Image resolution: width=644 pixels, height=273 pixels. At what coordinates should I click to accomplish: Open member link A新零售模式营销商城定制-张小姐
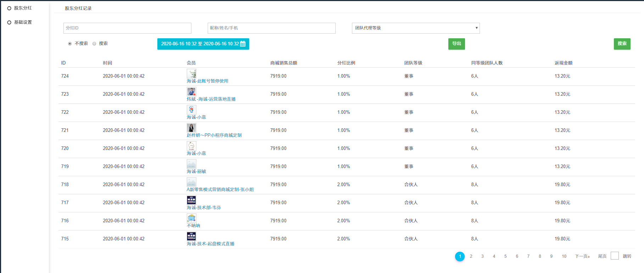tap(220, 190)
